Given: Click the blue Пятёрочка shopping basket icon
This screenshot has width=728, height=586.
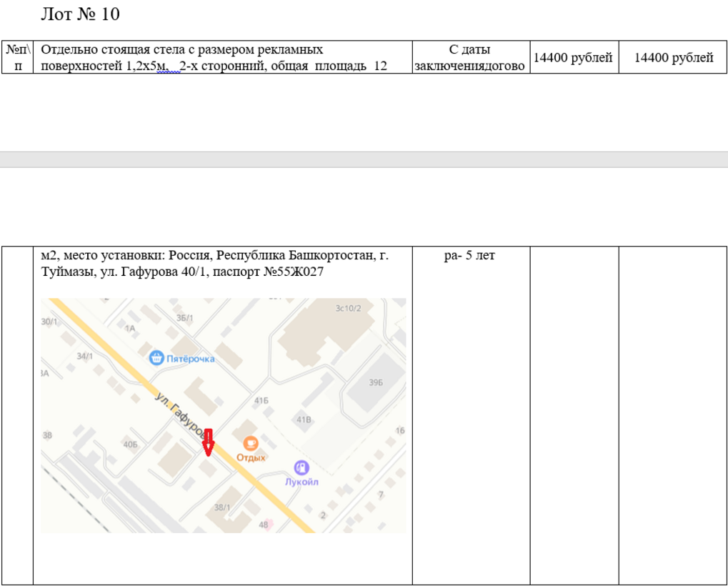Looking at the screenshot, I should coord(156,357).
